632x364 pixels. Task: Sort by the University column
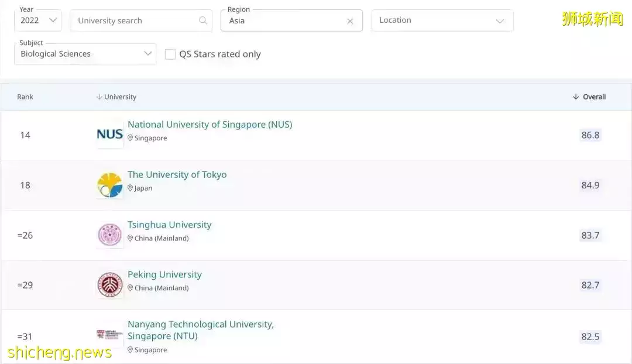[x=116, y=97]
